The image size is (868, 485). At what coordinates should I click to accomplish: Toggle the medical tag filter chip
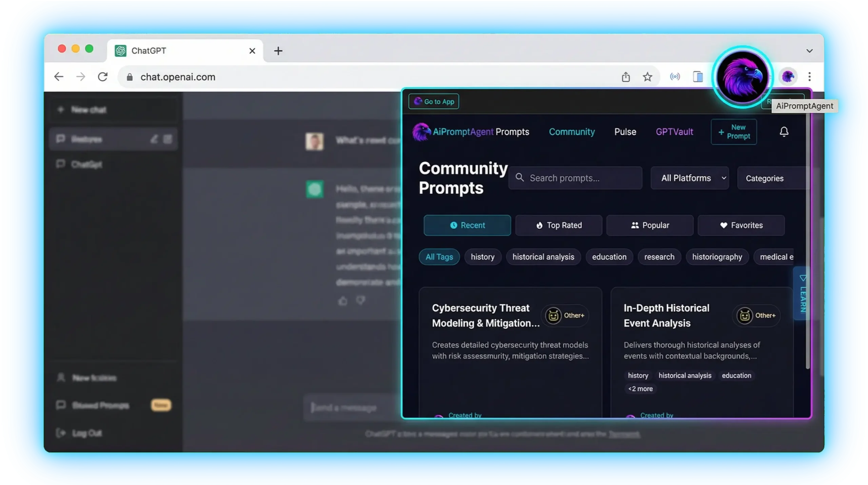pyautogui.click(x=774, y=257)
